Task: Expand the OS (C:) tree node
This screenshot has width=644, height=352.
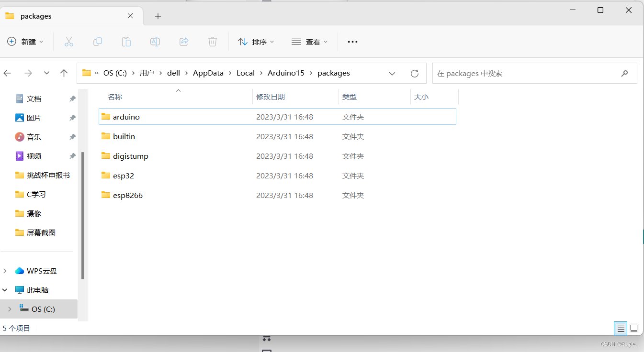Action: [9, 309]
